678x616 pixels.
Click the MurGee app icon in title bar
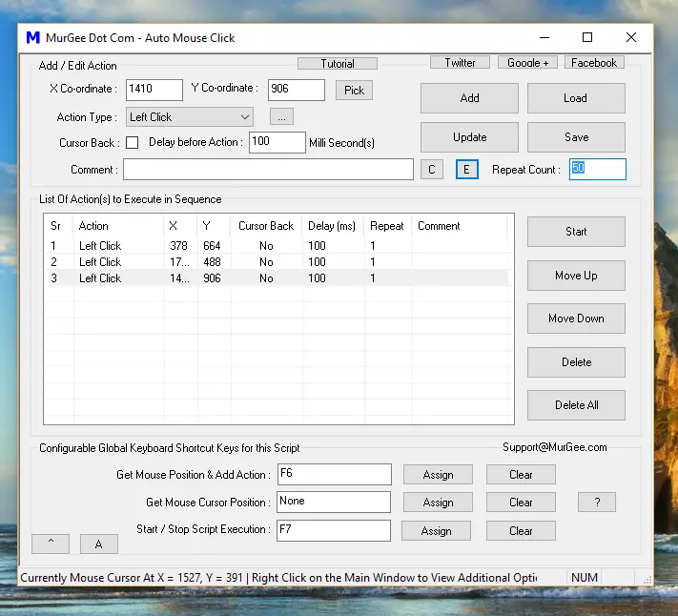[33, 38]
